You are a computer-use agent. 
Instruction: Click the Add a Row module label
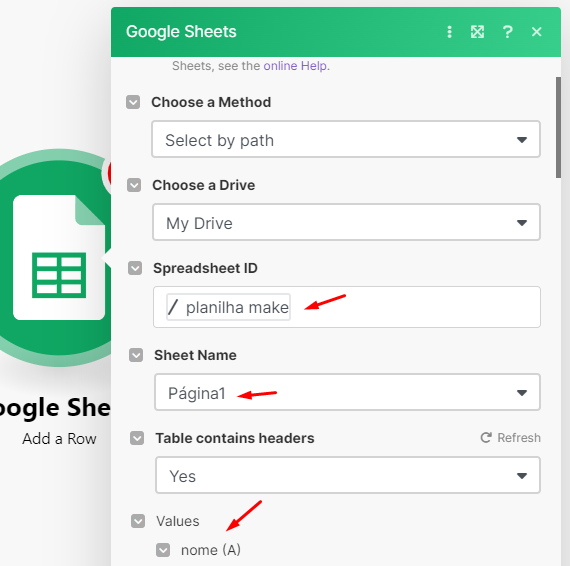click(x=59, y=439)
